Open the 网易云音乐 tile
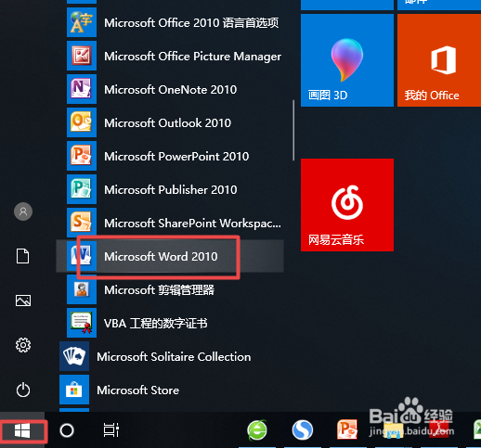Screen dimensions: 481x448 point(347,205)
